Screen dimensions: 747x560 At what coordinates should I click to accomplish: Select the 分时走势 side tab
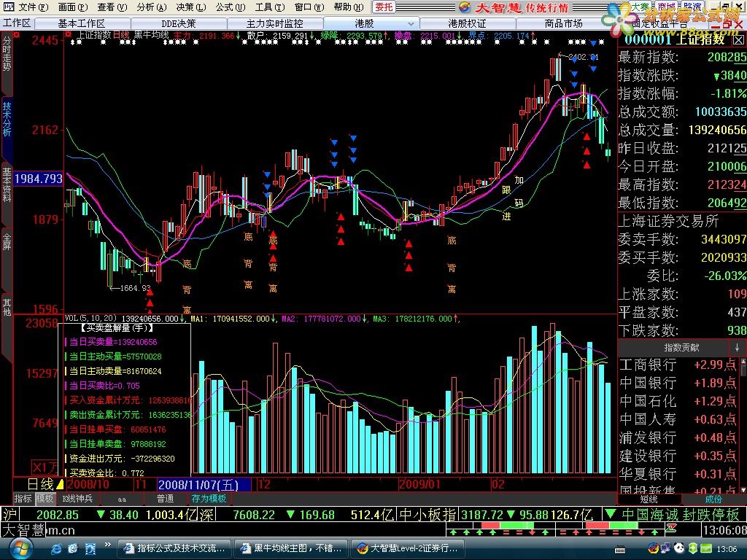click(x=6, y=61)
